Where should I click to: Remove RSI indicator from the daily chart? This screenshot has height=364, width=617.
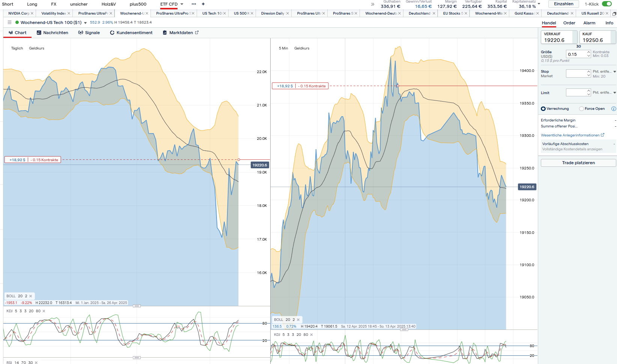pos(36,363)
